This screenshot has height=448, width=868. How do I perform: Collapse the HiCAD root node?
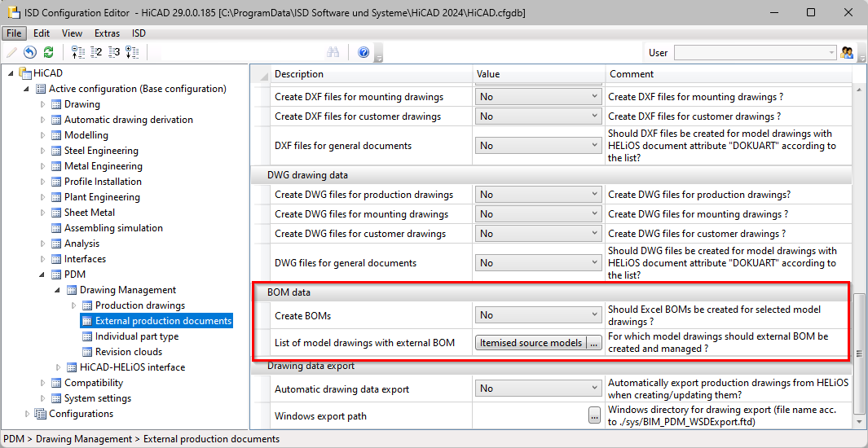pos(11,73)
